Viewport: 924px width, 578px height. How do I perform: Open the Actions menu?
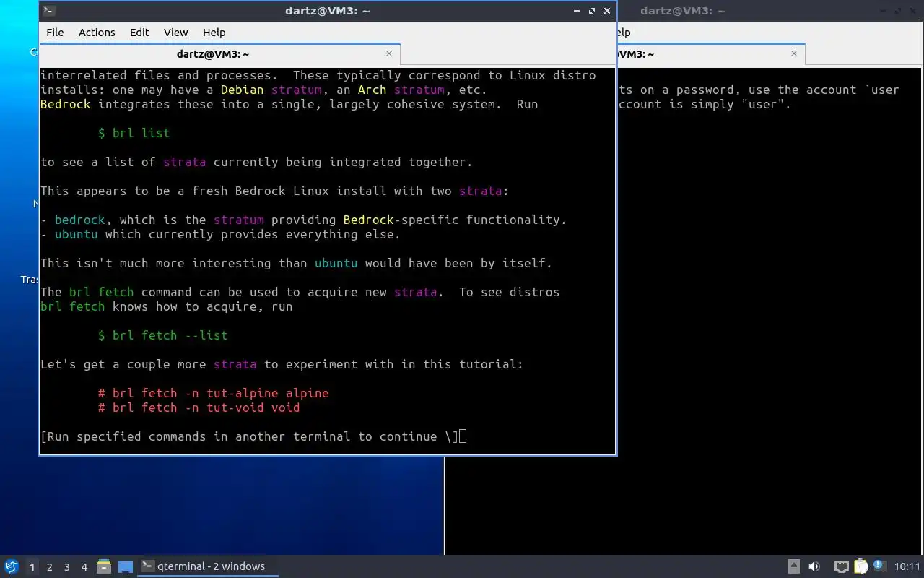(97, 33)
